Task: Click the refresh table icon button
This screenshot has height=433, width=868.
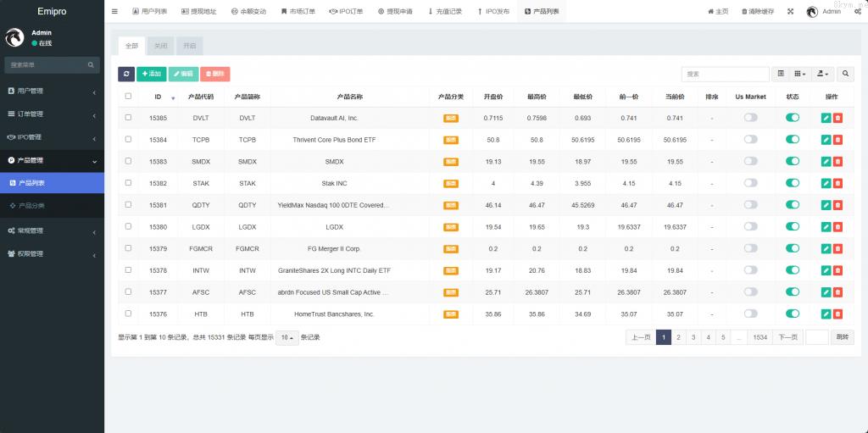Action: [x=126, y=75]
